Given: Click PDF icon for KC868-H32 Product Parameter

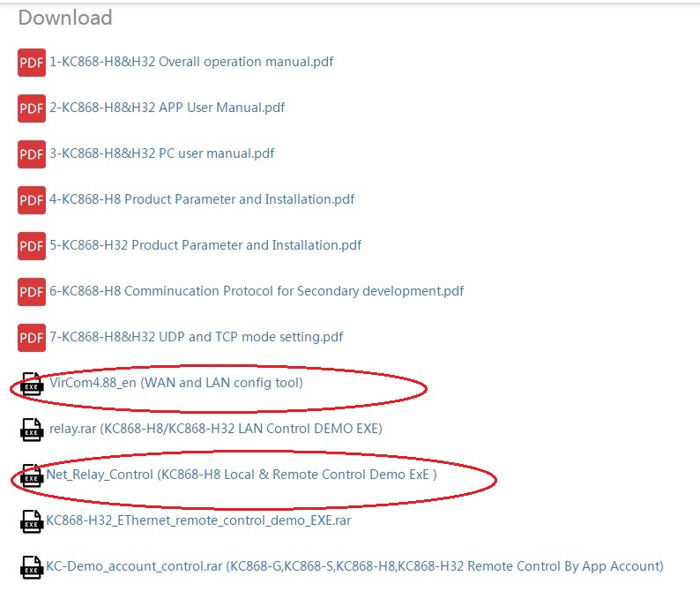Looking at the screenshot, I should click(32, 246).
